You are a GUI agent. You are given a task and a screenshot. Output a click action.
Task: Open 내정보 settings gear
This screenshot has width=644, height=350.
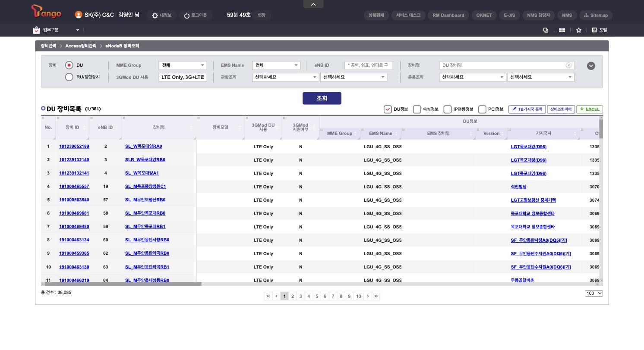[x=155, y=16]
